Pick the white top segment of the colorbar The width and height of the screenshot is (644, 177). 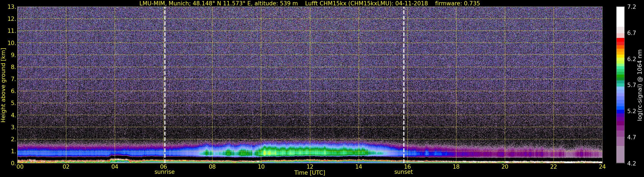tap(620, 16)
